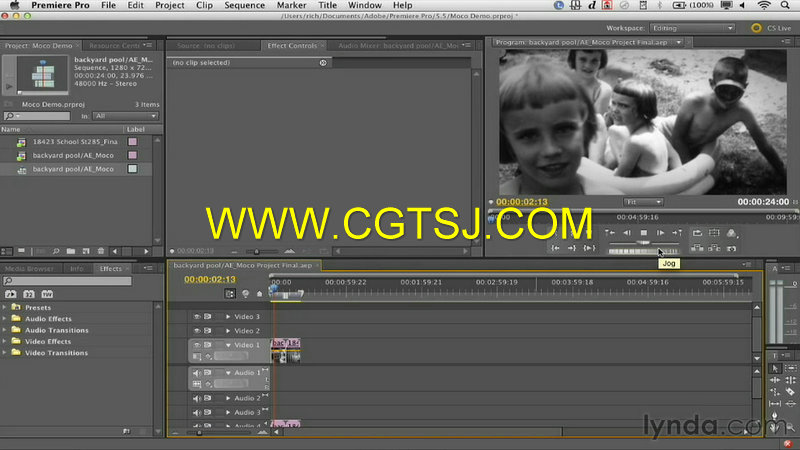Image resolution: width=800 pixels, height=450 pixels.
Task: Click the Lift button in Program monitor
Action: pyautogui.click(x=697, y=248)
